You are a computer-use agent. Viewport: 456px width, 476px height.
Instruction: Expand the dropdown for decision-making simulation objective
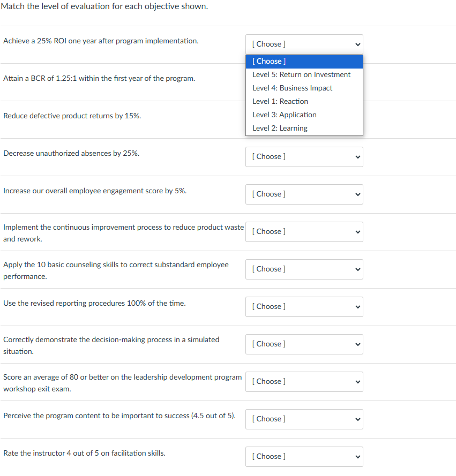coord(304,344)
